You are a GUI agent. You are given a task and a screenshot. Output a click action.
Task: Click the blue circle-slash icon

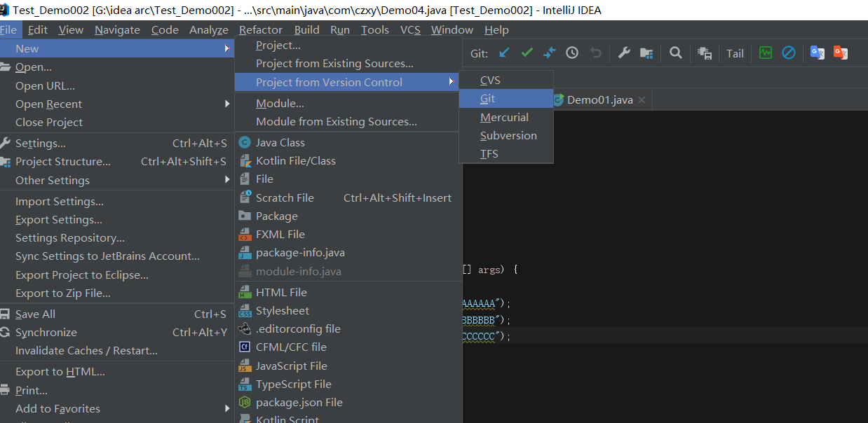[x=788, y=53]
